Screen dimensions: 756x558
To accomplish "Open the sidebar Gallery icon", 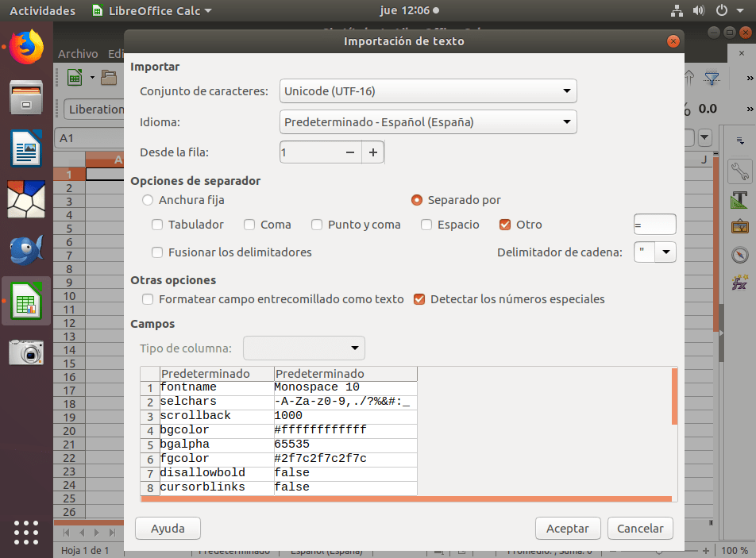I will click(740, 226).
